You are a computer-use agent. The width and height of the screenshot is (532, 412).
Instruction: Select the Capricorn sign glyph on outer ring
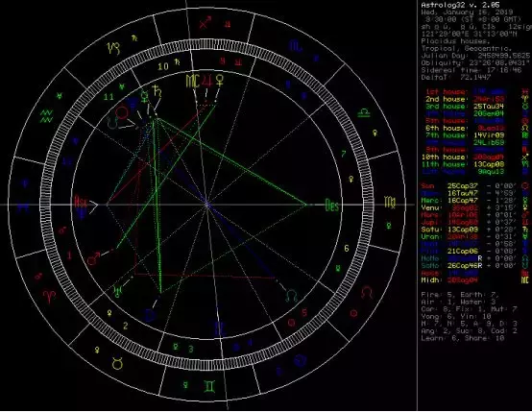pos(113,49)
